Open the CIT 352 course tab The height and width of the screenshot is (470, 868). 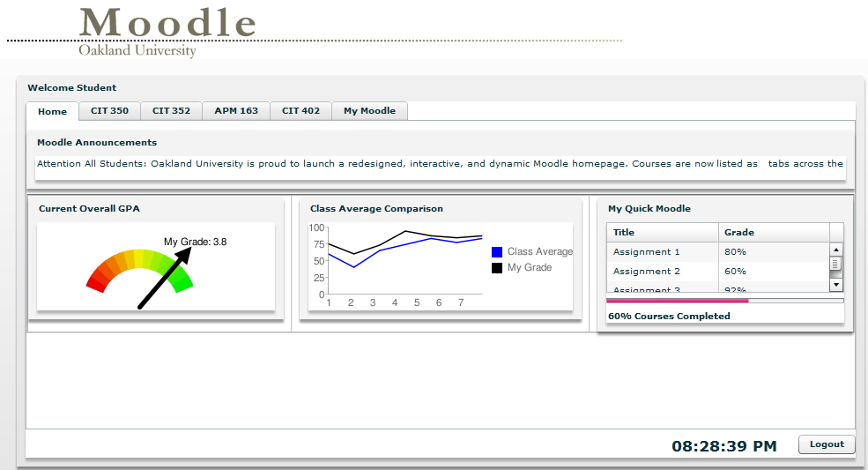[171, 111]
